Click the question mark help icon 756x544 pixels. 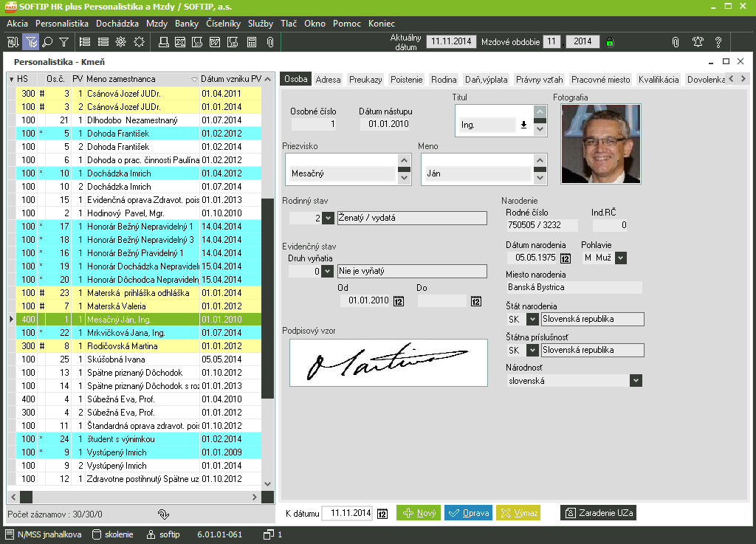tap(718, 42)
